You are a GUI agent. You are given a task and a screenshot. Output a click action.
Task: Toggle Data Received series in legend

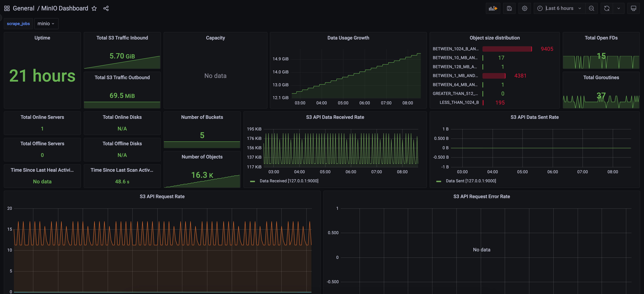[289, 181]
